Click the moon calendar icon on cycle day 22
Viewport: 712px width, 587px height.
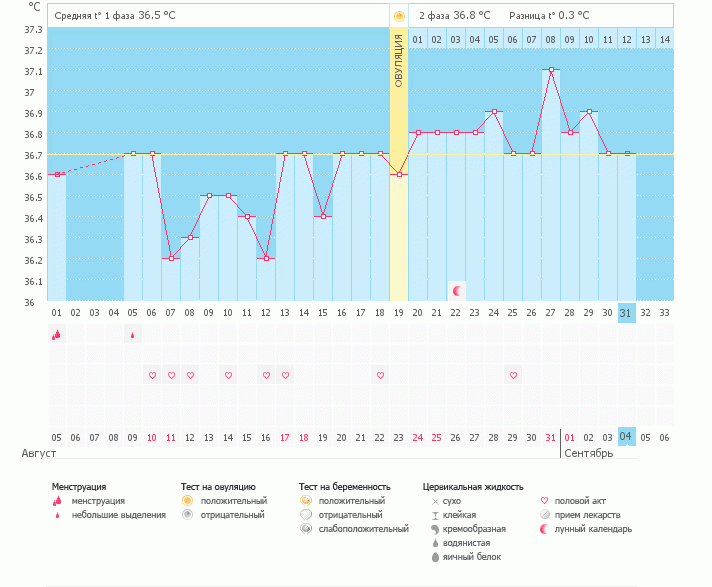pyautogui.click(x=457, y=291)
